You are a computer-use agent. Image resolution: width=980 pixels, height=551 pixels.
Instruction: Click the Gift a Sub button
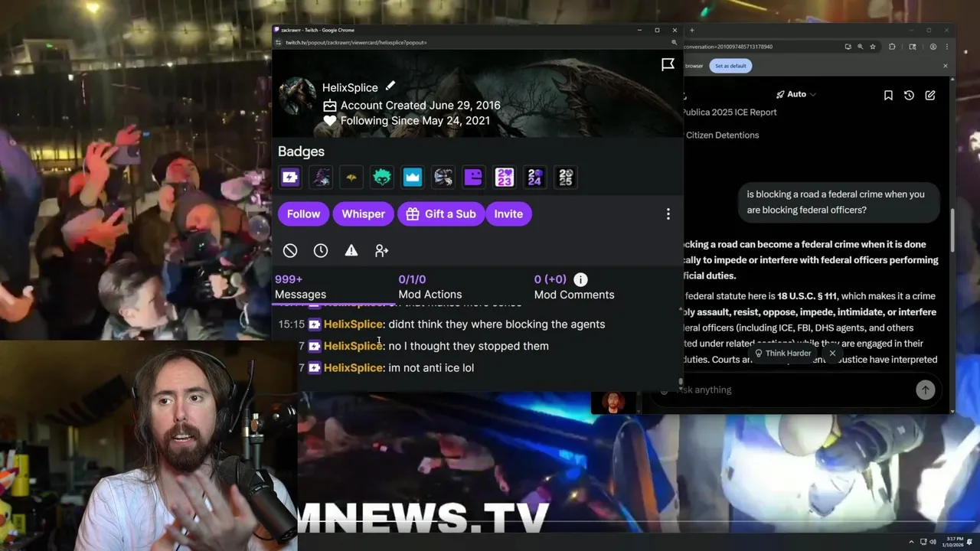point(441,214)
